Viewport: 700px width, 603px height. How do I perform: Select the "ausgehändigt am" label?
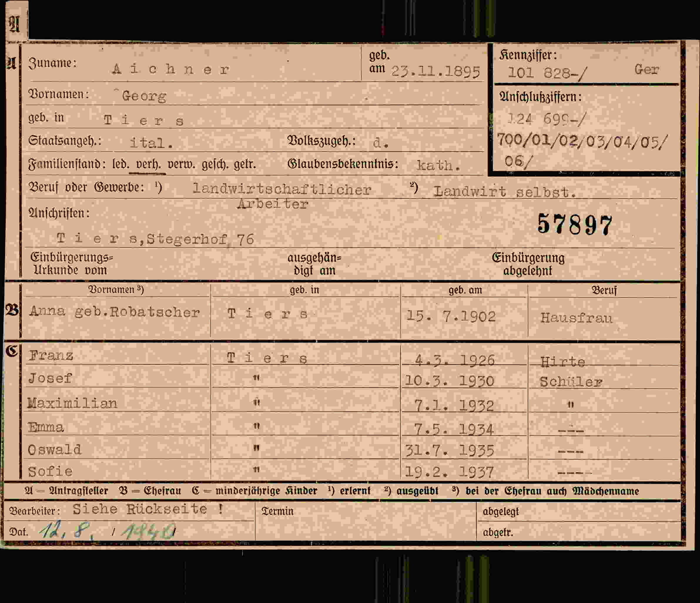tap(314, 264)
